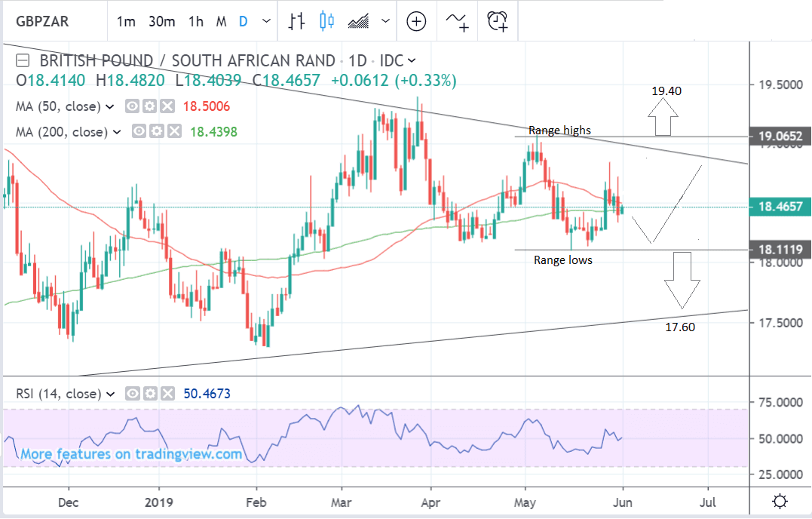Create an alert with the alarm clock icon
Image resolution: width=812 pixels, height=519 pixels.
pos(497,21)
